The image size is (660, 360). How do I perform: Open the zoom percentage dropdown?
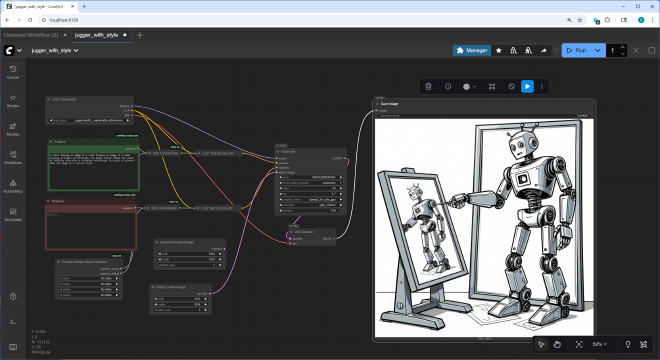[x=600, y=344]
